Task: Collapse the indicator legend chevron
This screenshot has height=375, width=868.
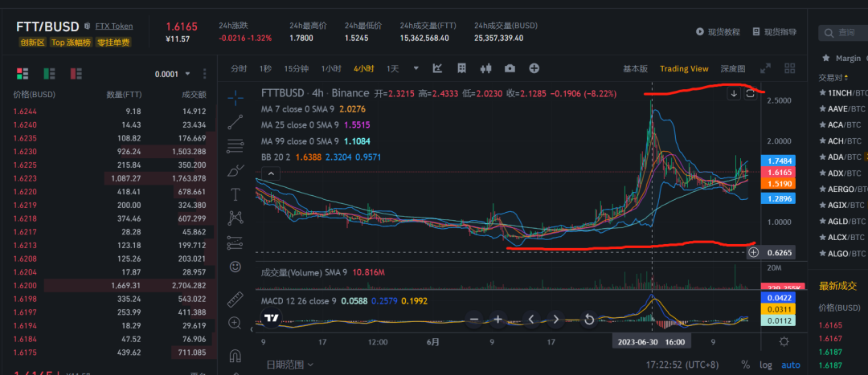Action: (x=271, y=173)
